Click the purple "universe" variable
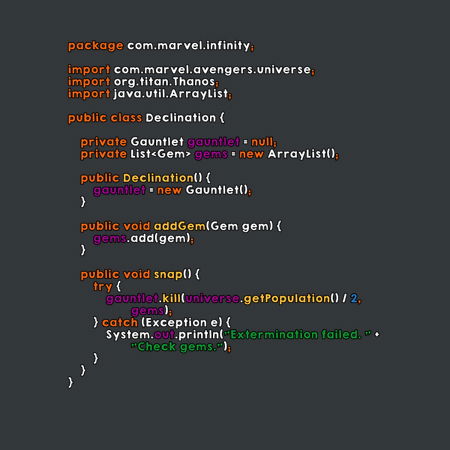Image resolution: width=450 pixels, height=450 pixels. coord(212,298)
